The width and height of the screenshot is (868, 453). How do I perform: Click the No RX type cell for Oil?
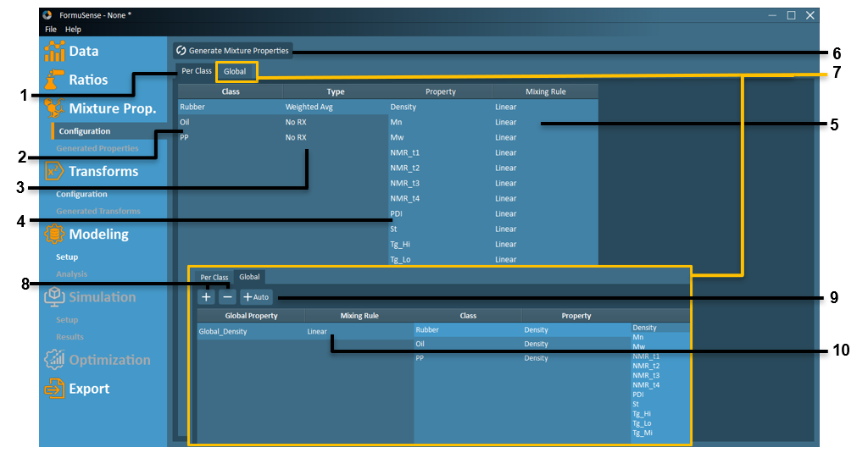point(336,122)
